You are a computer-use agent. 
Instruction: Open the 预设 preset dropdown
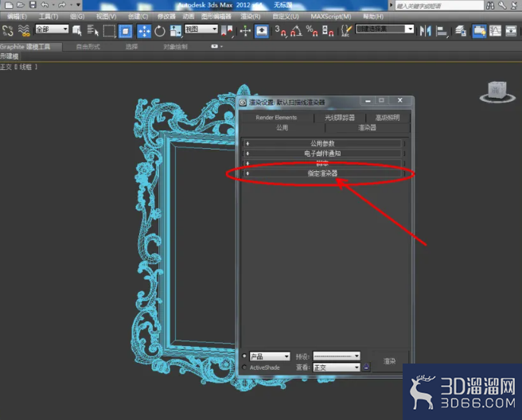point(337,356)
